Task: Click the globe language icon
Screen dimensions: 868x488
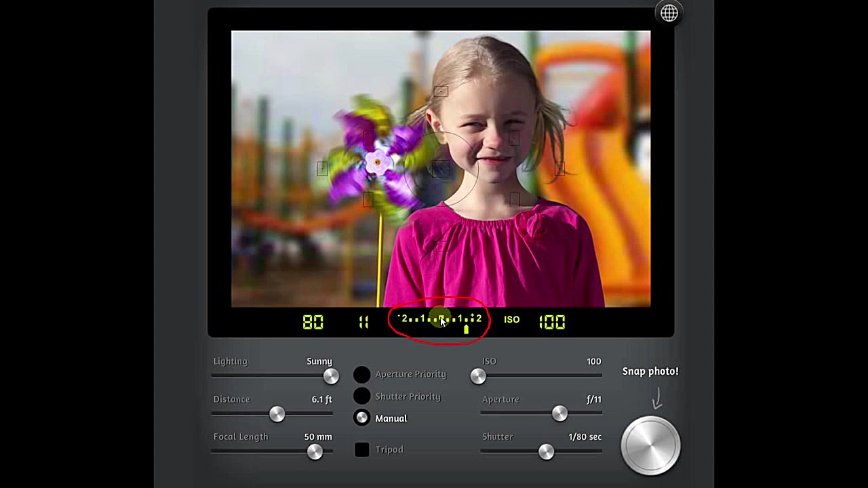Action: [x=669, y=14]
